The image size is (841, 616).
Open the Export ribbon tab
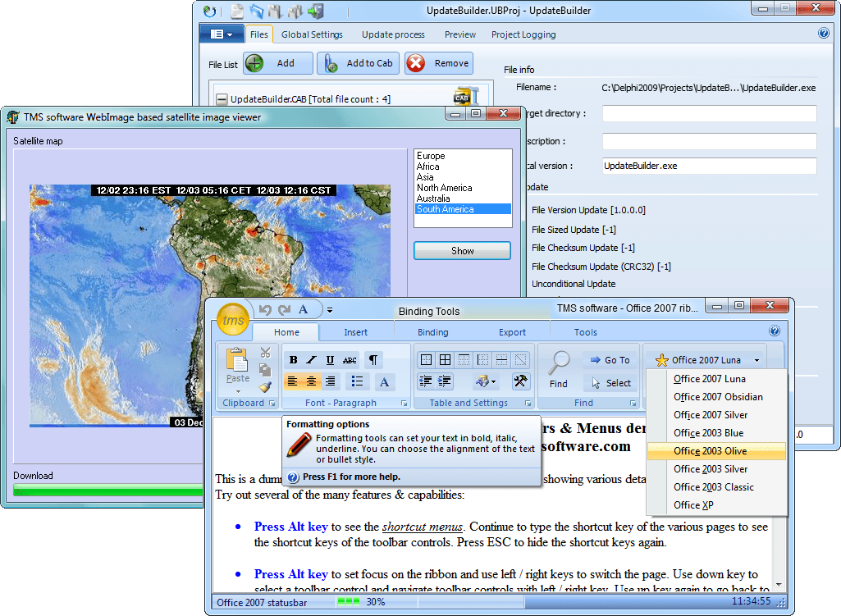512,332
